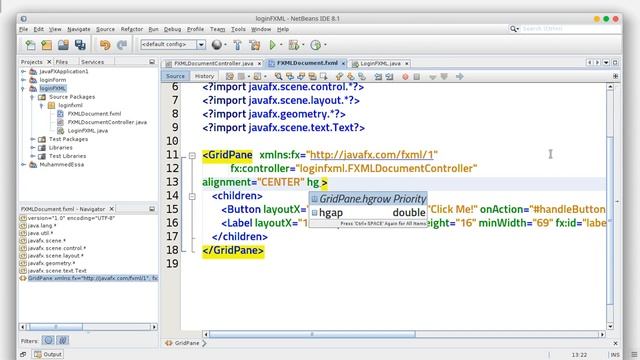Open the Tools menu
640x360 pixels.
click(238, 29)
